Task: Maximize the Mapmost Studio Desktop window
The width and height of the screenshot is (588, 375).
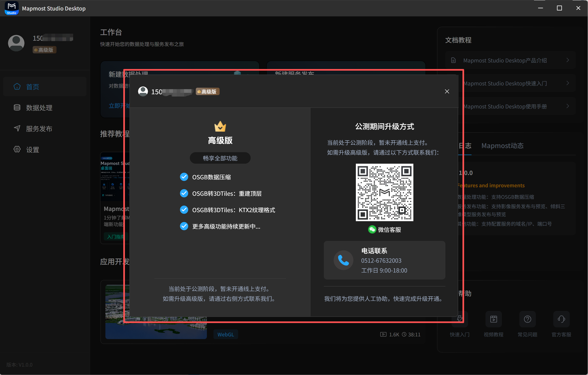Action: [559, 8]
